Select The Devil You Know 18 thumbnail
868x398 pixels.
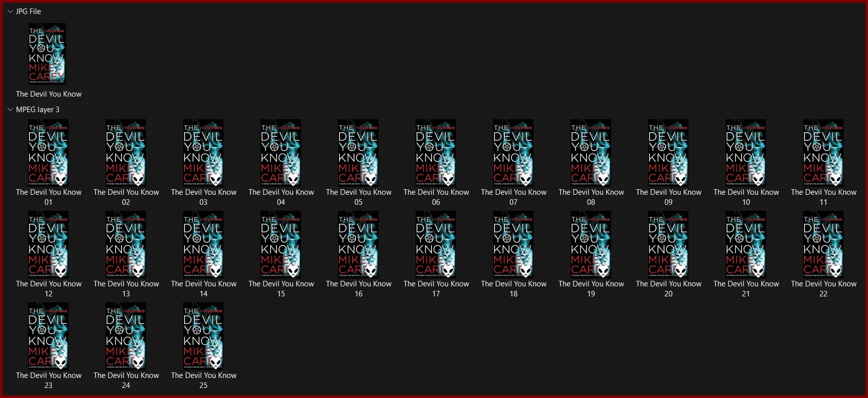tap(513, 244)
